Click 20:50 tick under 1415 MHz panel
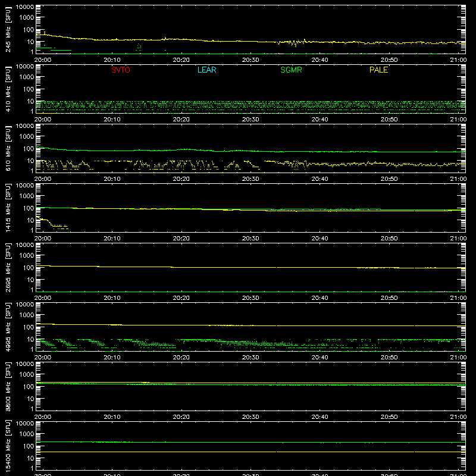Image resolution: width=476 pixels, height=476 pixels. click(389, 239)
